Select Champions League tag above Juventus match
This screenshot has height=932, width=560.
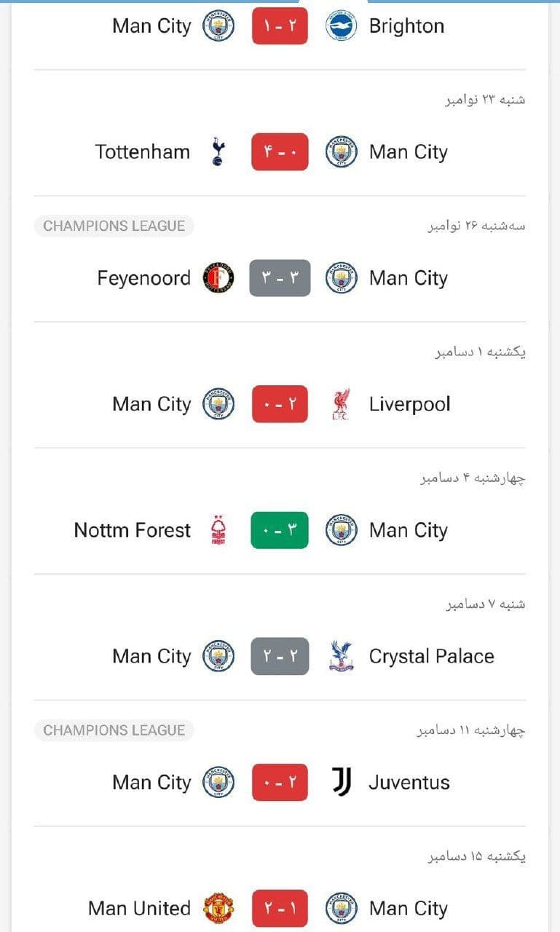click(114, 730)
